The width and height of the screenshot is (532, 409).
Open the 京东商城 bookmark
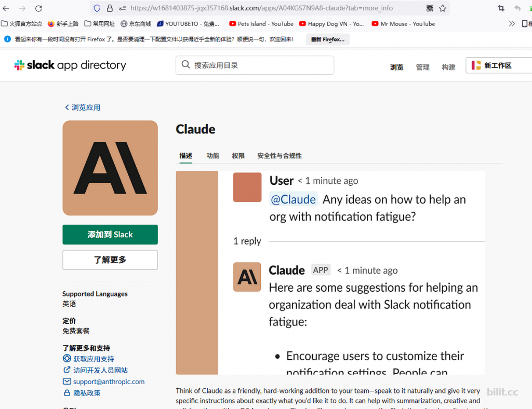pos(136,24)
